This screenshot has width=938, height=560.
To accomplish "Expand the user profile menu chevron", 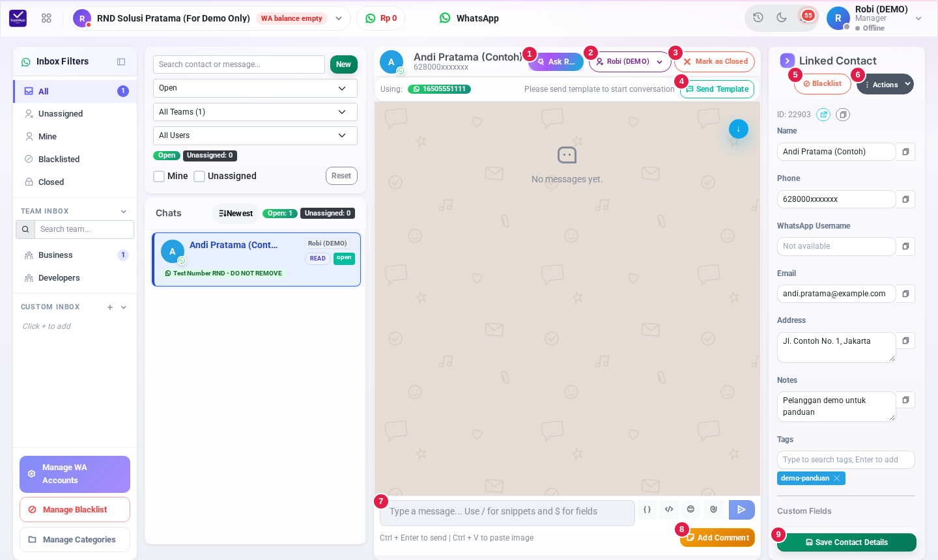I will [x=918, y=18].
